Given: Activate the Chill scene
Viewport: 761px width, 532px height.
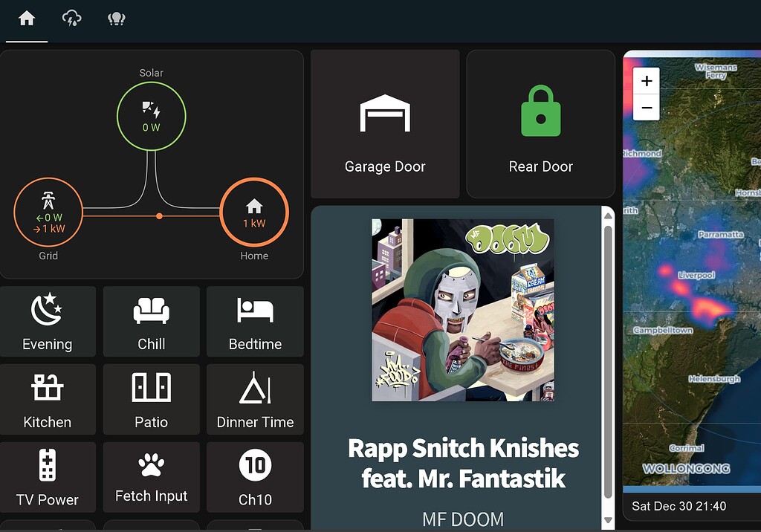Looking at the screenshot, I should [151, 321].
